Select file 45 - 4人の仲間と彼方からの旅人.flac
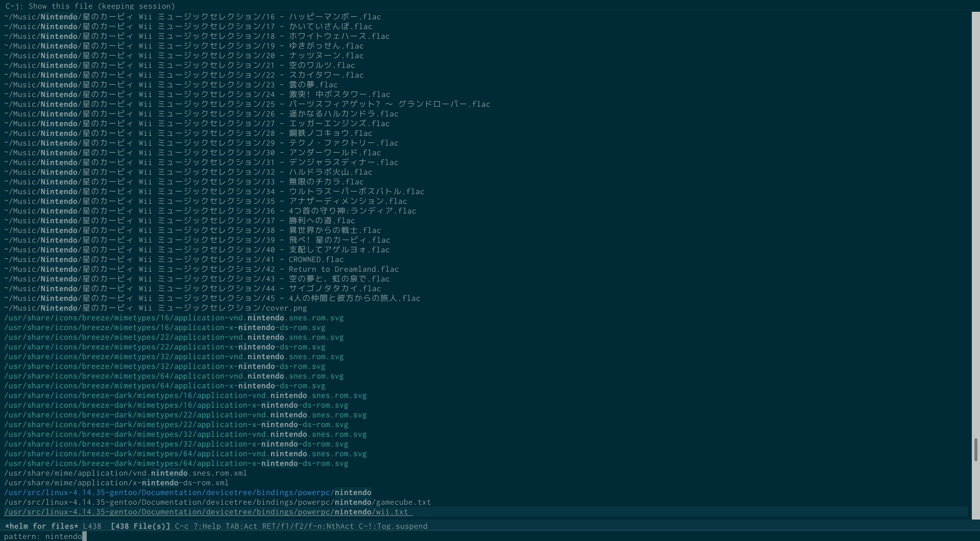Viewport: 980px width, 541px height. pyautogui.click(x=212, y=298)
